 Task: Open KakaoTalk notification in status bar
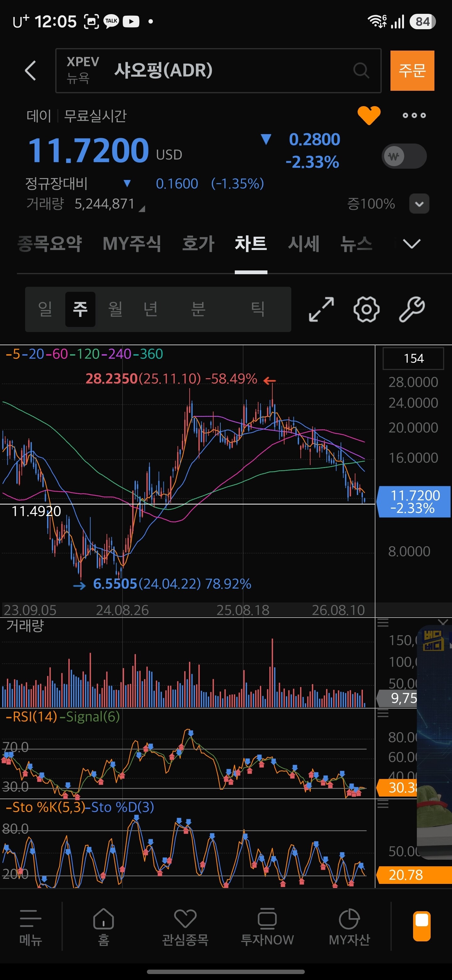click(x=111, y=21)
